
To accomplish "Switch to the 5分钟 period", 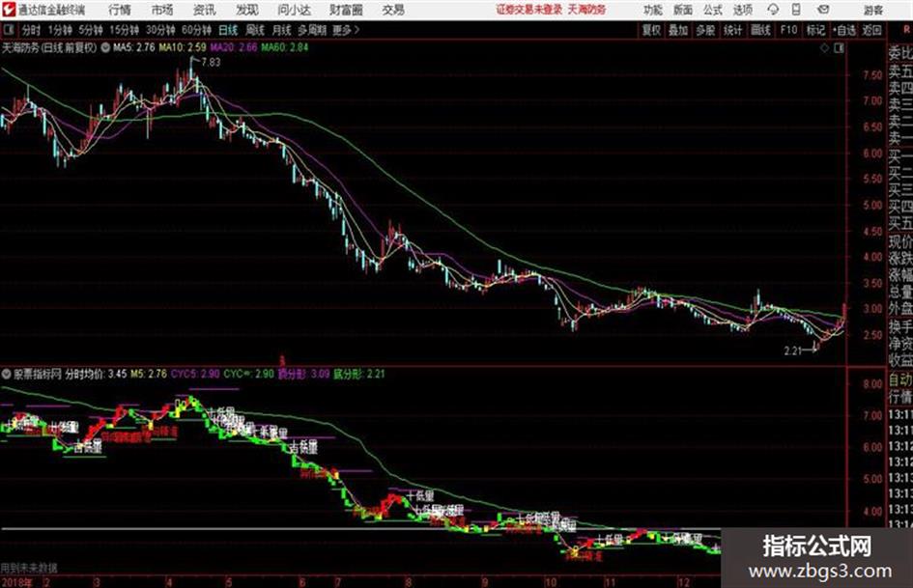I will pos(91,30).
